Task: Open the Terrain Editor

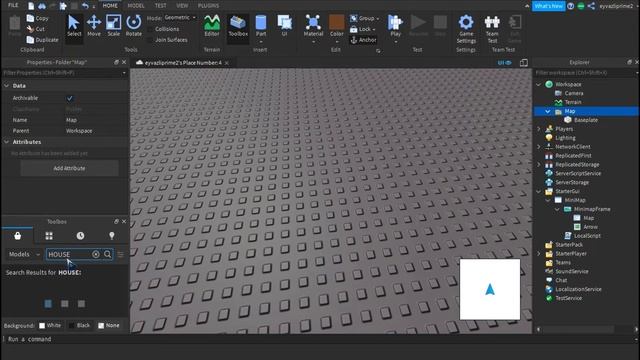Action: tap(212, 26)
